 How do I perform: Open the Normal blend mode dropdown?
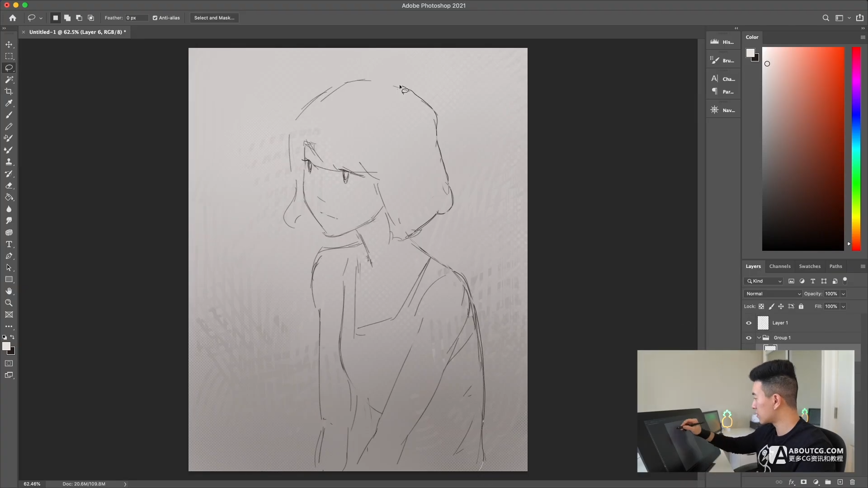tap(773, 294)
